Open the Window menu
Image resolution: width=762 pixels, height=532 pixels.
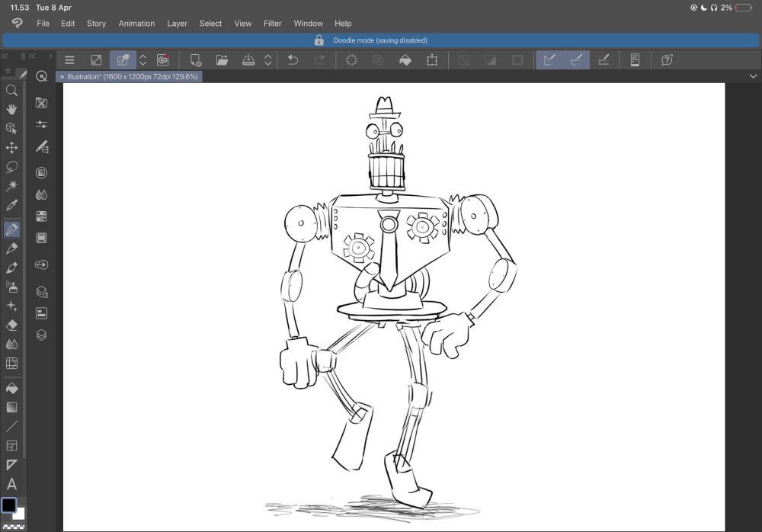tap(308, 24)
